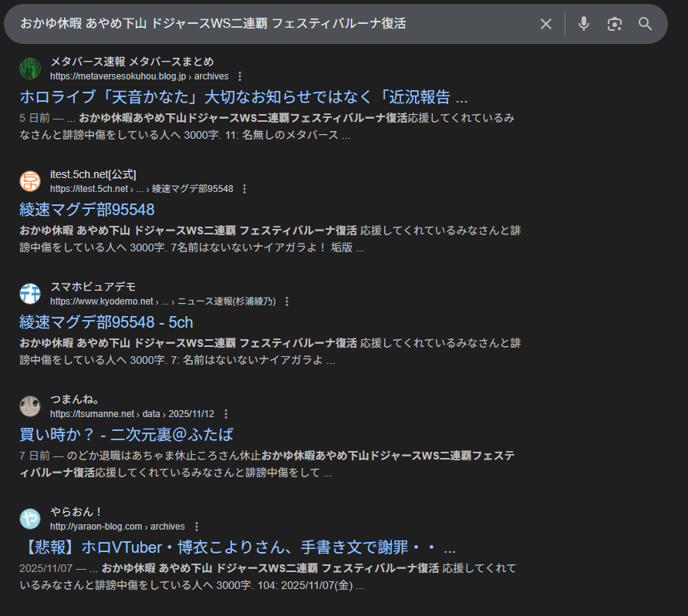Open more options for tsumanne.net result
The height and width of the screenshot is (616, 688).
pyautogui.click(x=225, y=414)
